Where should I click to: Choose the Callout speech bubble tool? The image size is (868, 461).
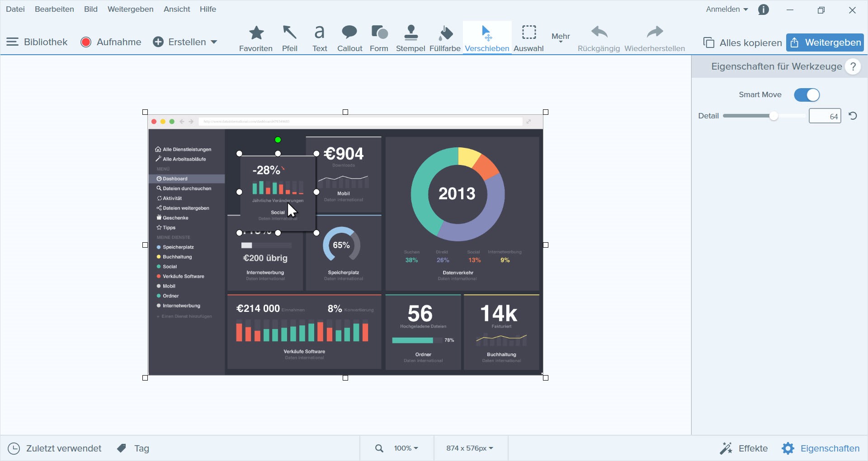pos(349,38)
